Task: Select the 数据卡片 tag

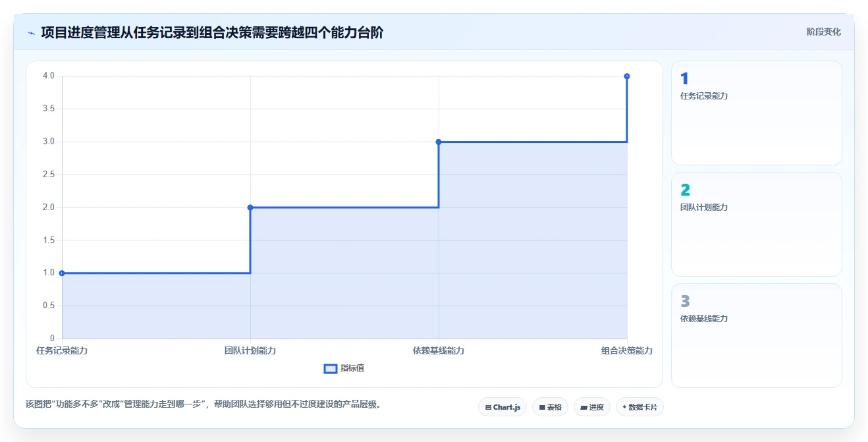Action: 639,407
